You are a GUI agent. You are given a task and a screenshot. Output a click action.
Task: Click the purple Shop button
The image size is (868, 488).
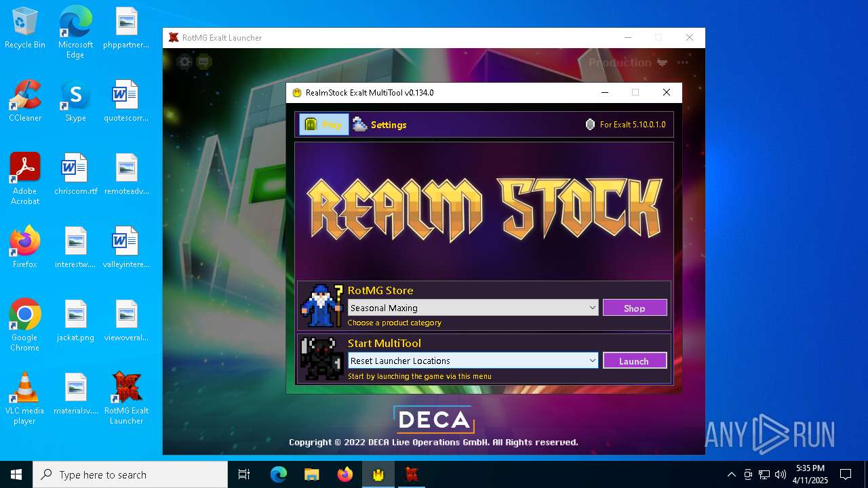pyautogui.click(x=635, y=308)
